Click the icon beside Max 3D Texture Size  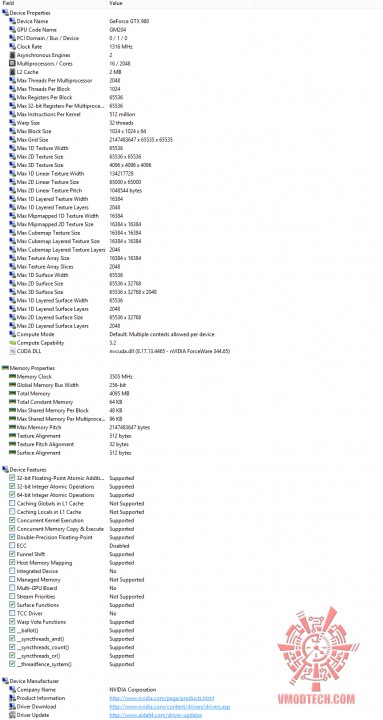click(x=12, y=165)
